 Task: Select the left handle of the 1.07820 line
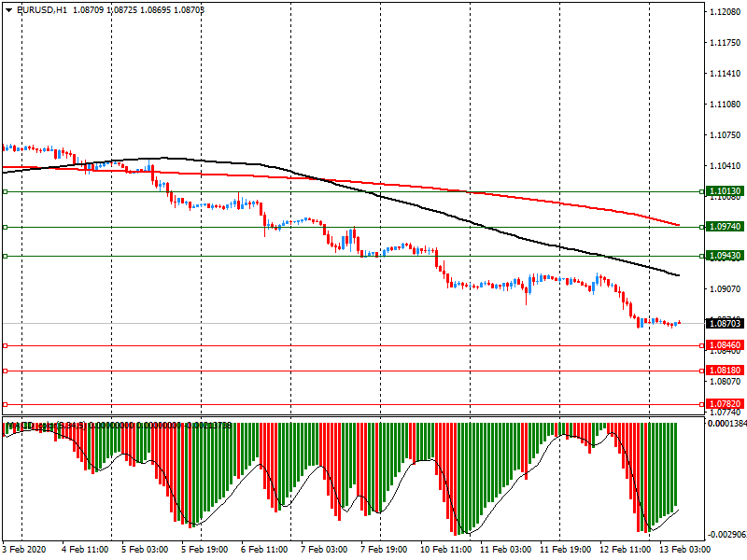click(x=5, y=404)
